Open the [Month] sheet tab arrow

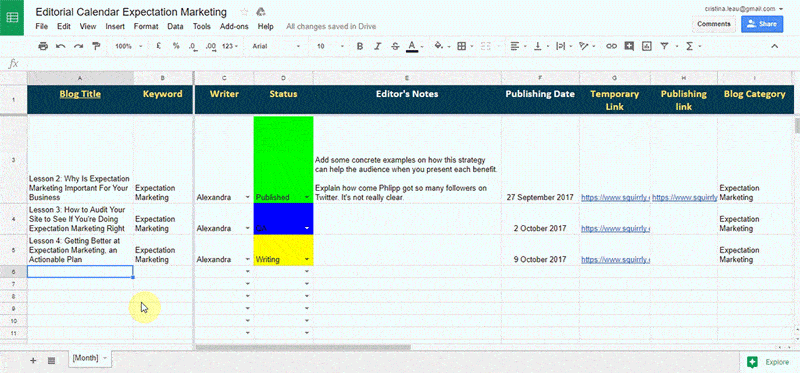105,358
